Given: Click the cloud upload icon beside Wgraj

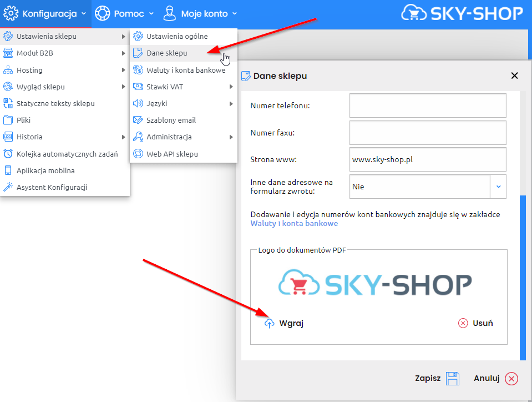Looking at the screenshot, I should [x=269, y=323].
